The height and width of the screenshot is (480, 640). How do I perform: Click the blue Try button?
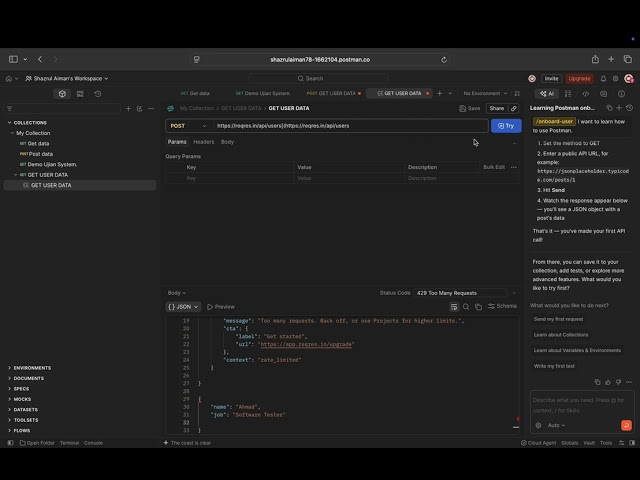pos(506,126)
